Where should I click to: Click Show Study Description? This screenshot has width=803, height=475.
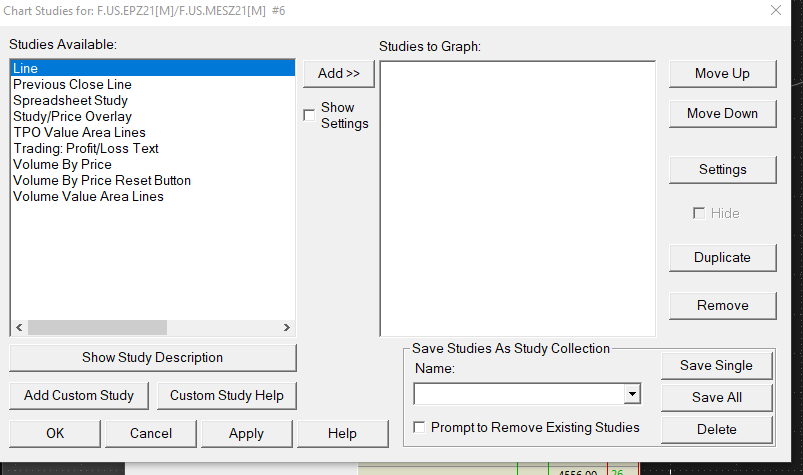[x=152, y=357]
